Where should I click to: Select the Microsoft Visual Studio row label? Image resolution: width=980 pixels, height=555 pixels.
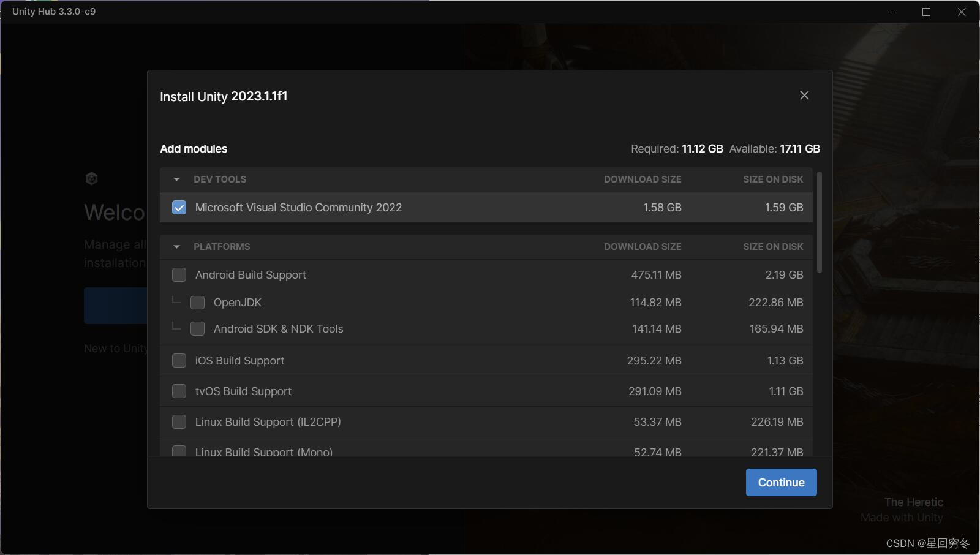tap(298, 208)
